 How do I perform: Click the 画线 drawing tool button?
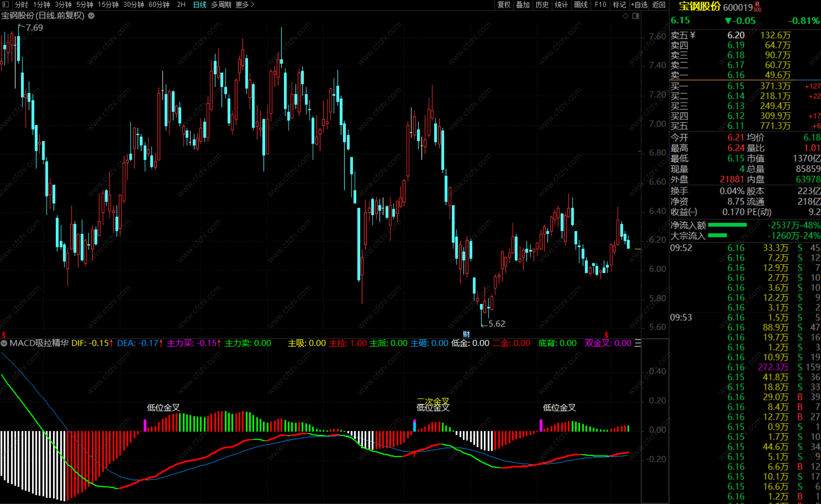click(x=581, y=5)
